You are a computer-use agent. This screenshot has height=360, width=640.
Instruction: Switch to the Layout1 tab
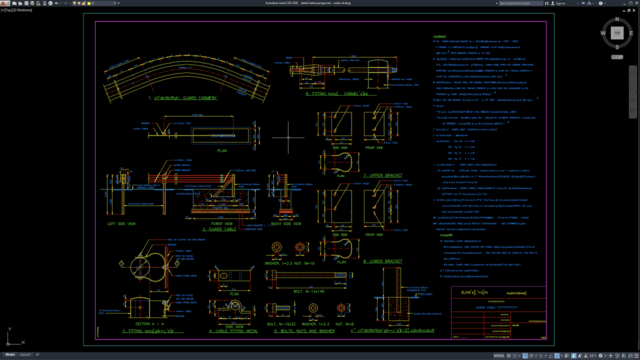[x=25, y=355]
